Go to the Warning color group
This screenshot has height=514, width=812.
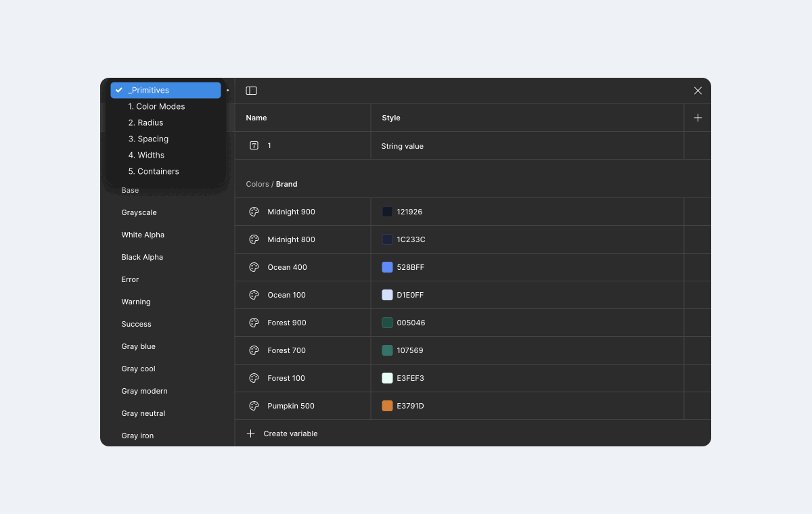point(136,302)
